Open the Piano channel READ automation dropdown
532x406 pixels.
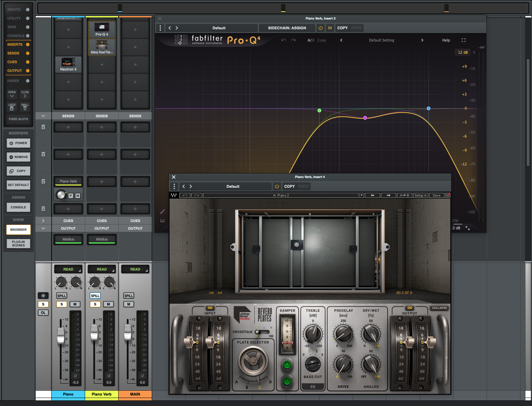point(68,269)
